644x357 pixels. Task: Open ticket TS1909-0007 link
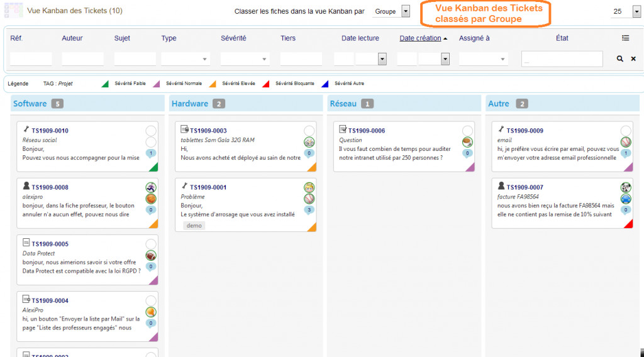click(x=525, y=187)
